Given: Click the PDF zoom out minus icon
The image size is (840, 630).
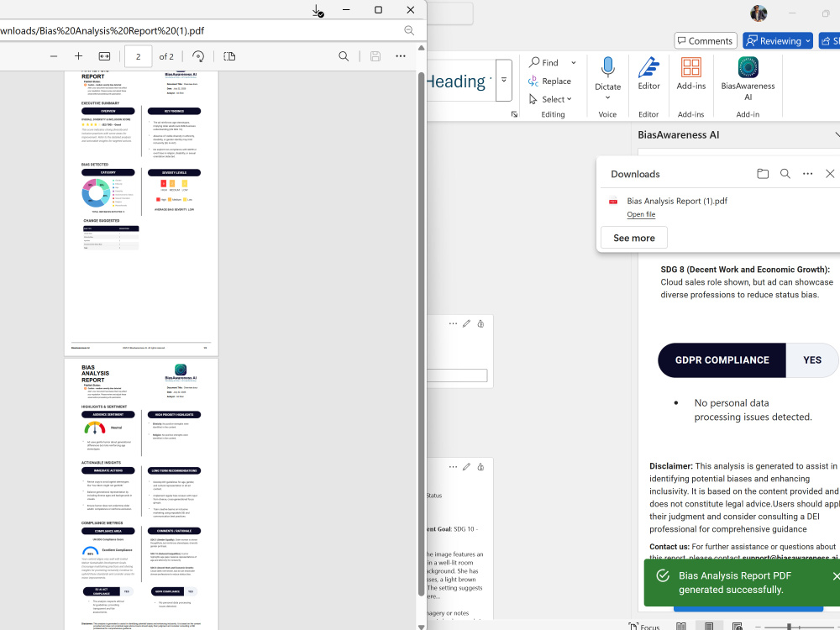Looking at the screenshot, I should pyautogui.click(x=54, y=56).
